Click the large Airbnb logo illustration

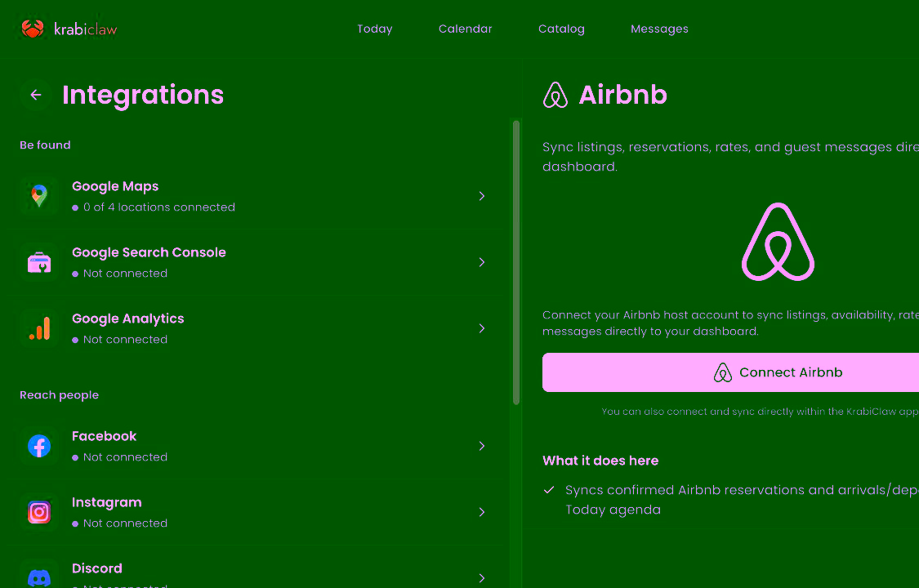pyautogui.click(x=778, y=242)
